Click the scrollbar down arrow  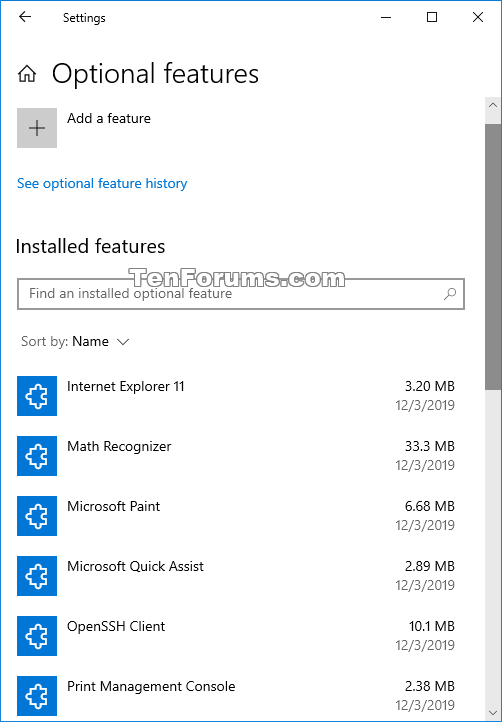pos(493,713)
